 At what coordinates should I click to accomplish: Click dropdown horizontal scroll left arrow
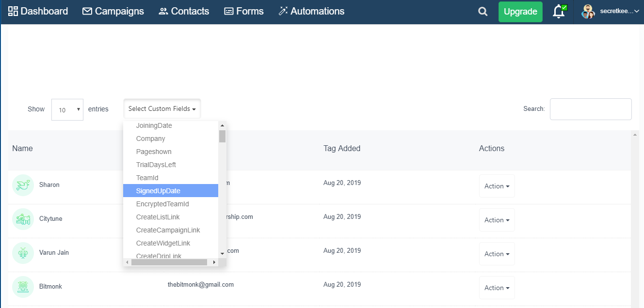click(x=128, y=262)
